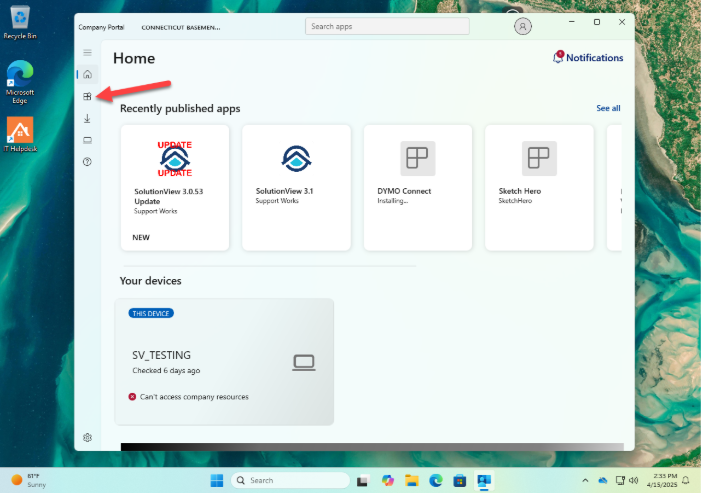Click THIS DEVICE badge
This screenshot has height=493, width=702.
coord(151,313)
